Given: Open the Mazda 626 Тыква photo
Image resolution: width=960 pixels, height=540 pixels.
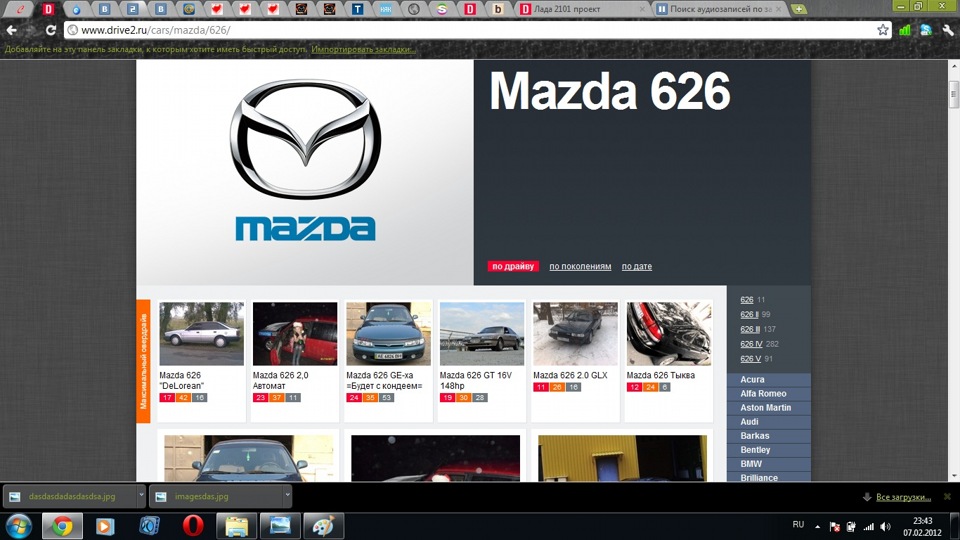Looking at the screenshot, I should coord(669,334).
